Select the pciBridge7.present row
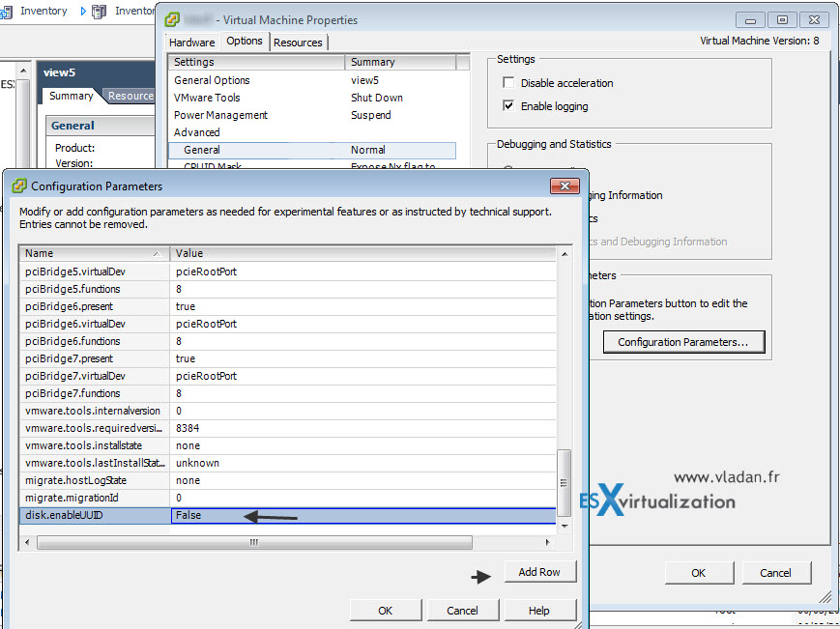The width and height of the screenshot is (840, 629). (x=288, y=358)
